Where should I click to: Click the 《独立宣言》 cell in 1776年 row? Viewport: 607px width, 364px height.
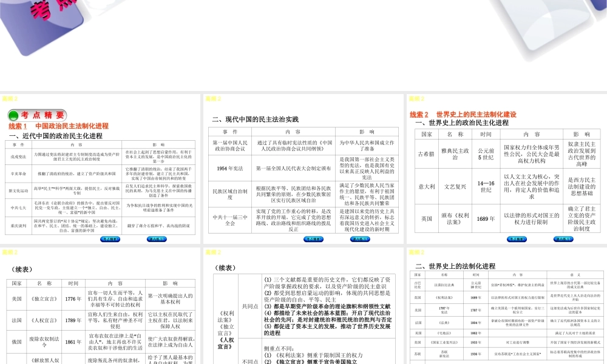coord(44,298)
